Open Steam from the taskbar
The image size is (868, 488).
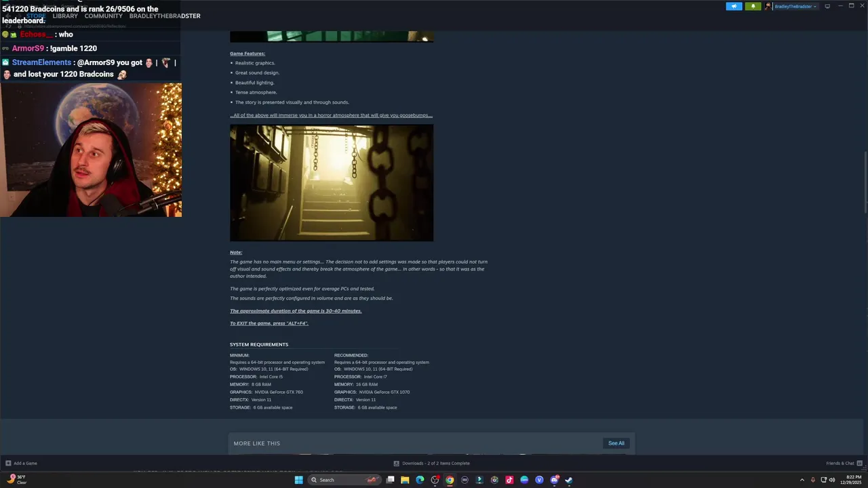(x=569, y=480)
